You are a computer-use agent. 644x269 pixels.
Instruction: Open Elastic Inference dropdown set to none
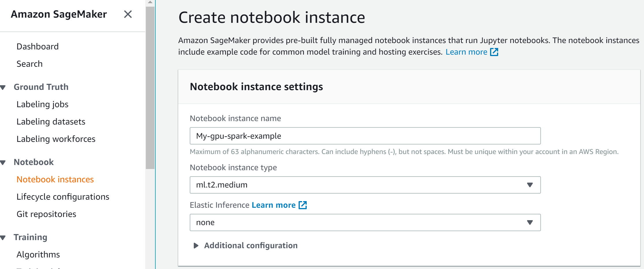[365, 222]
